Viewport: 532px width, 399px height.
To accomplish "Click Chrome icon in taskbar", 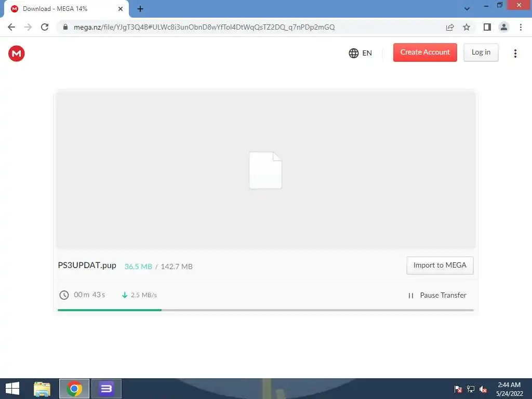I will (74, 389).
